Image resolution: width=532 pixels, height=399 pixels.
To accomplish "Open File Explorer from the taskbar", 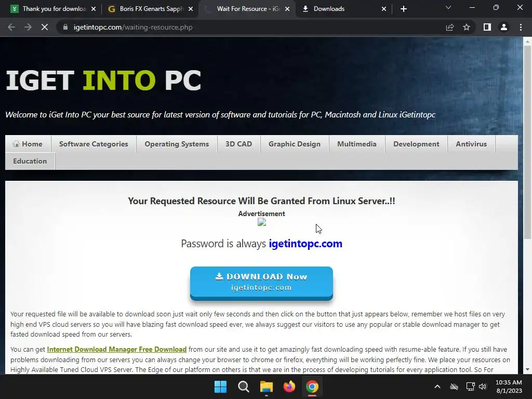I will tap(267, 387).
